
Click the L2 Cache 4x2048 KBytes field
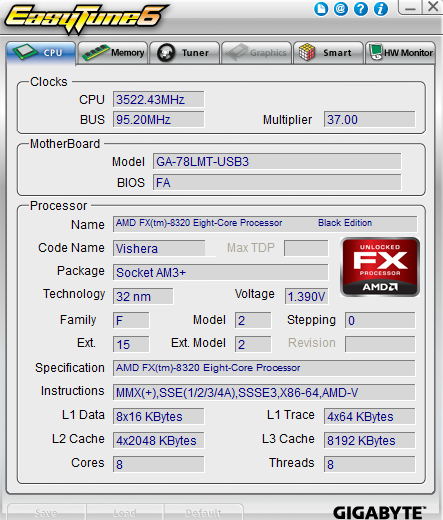coord(158,440)
